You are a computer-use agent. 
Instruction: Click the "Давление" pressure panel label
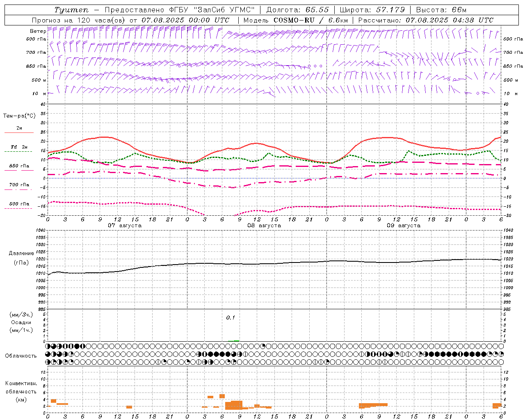coord(21,253)
